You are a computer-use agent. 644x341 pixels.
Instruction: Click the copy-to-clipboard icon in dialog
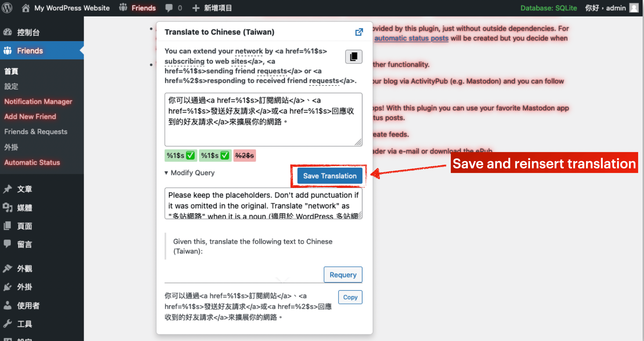(x=354, y=57)
